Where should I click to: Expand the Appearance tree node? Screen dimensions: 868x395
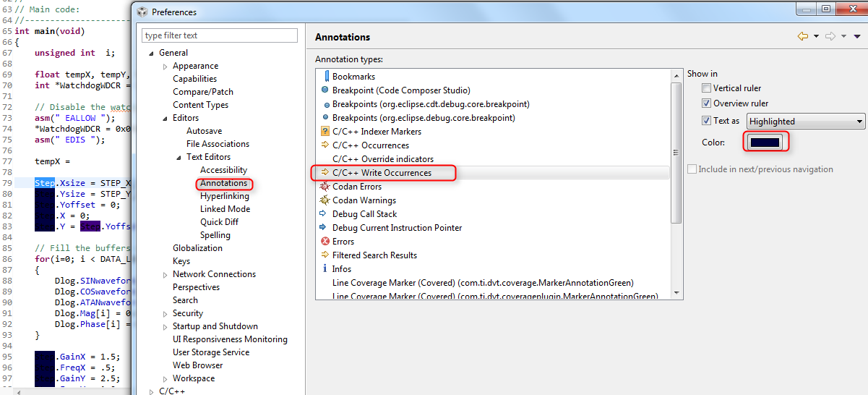point(166,66)
